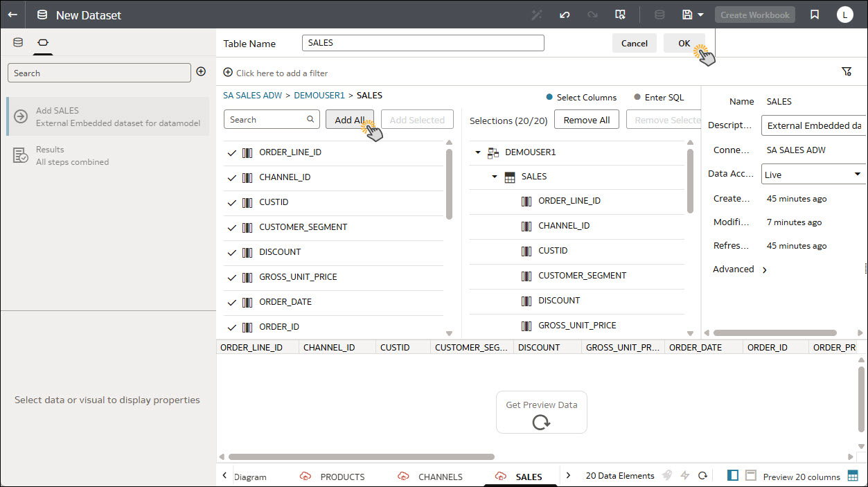868x487 pixels.
Task: Click the refresh icon in status bar
Action: coord(702,475)
